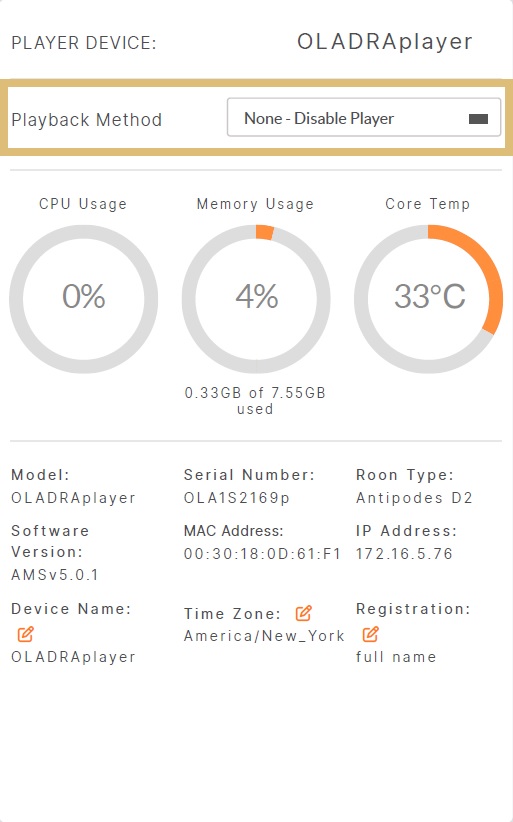Click the IP address 172.16.5.76
Viewport: 513px width, 822px height.
pyautogui.click(x=404, y=554)
